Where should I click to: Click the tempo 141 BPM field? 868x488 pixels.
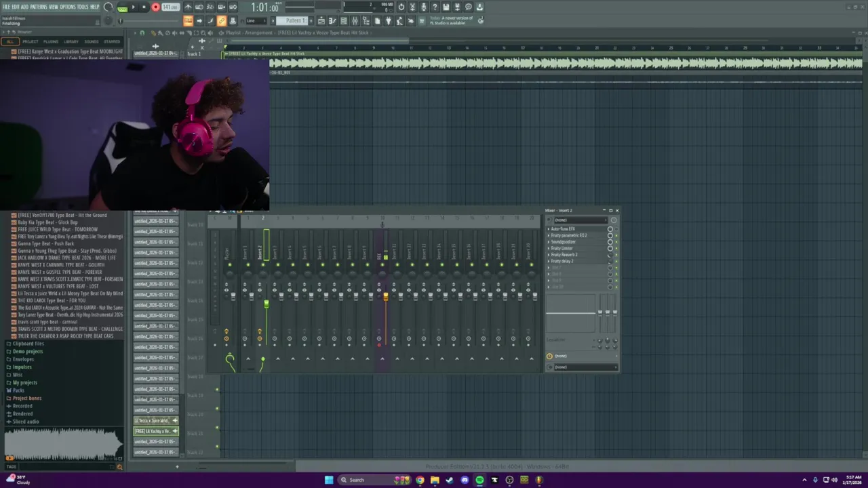(x=170, y=7)
